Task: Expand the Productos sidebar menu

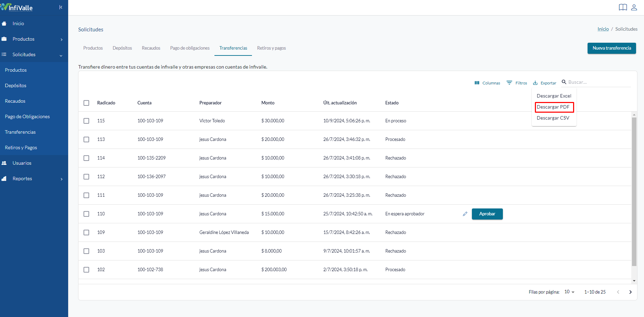Action: point(34,39)
